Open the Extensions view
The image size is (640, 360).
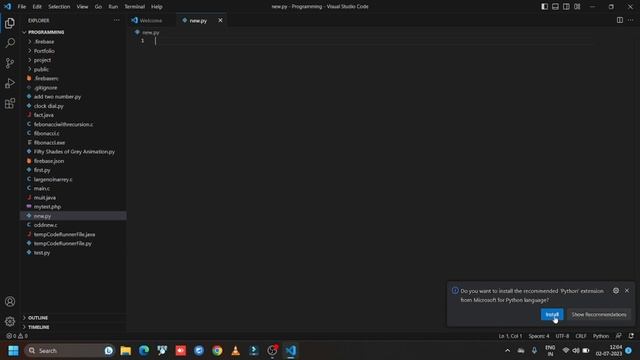10,103
